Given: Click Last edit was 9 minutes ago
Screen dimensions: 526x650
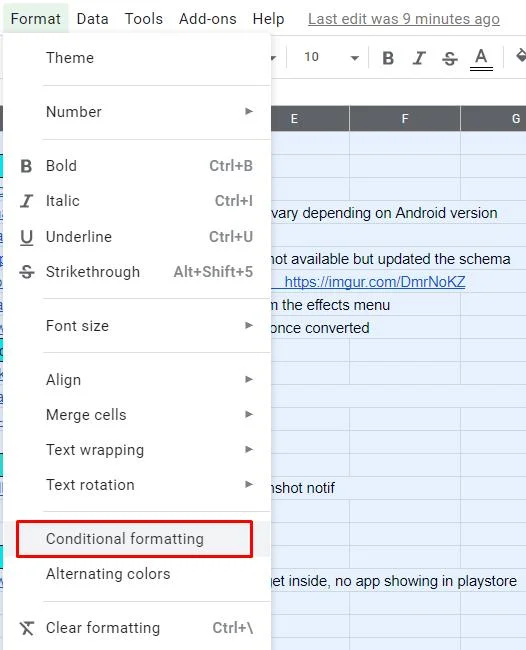Looking at the screenshot, I should (404, 19).
